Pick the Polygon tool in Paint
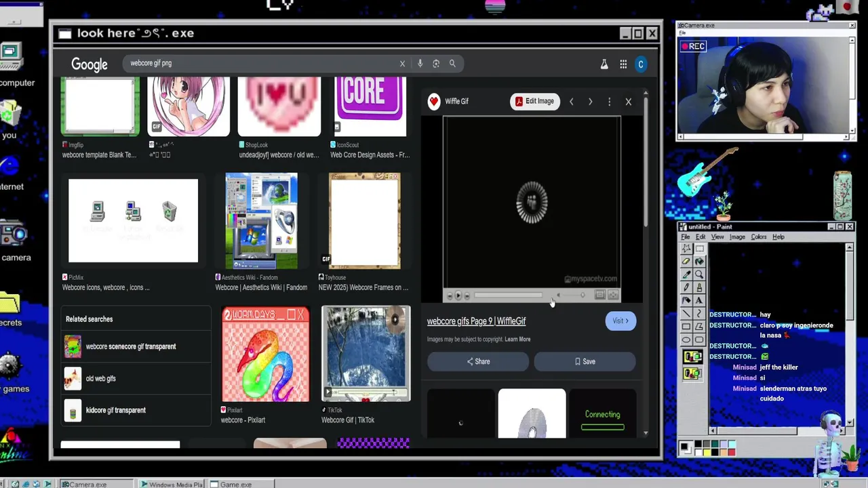 click(x=699, y=326)
